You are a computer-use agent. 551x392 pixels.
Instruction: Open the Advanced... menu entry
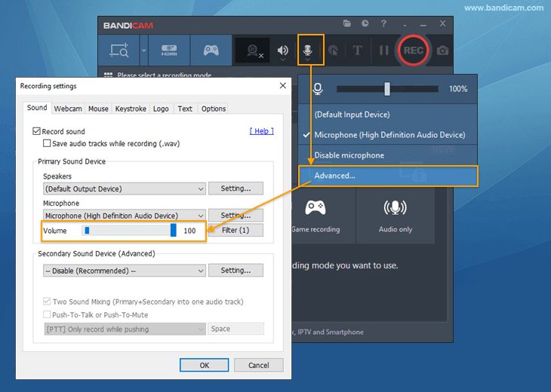point(388,176)
